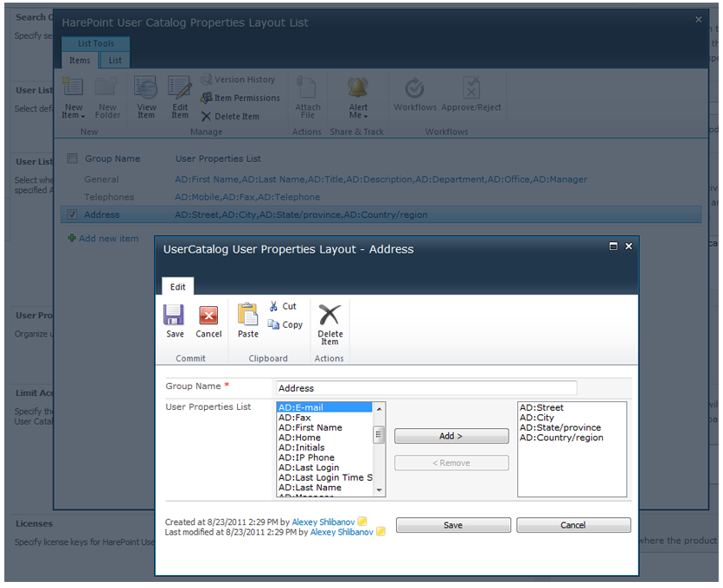Select AD:Country/region in selected list

coord(572,438)
